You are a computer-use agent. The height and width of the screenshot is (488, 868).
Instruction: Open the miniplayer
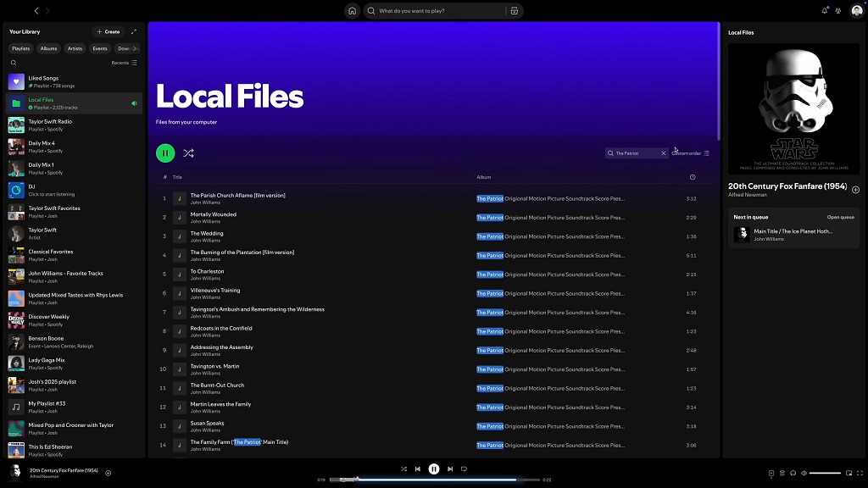(849, 473)
